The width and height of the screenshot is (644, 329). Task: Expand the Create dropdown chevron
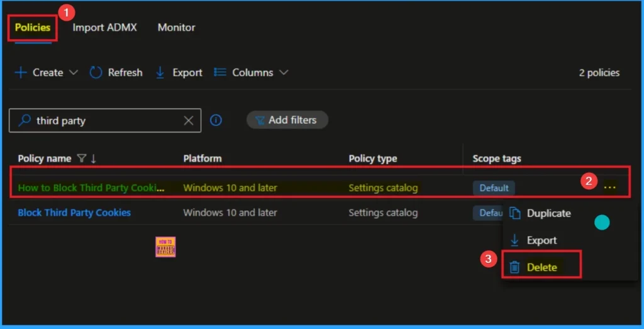click(x=74, y=73)
